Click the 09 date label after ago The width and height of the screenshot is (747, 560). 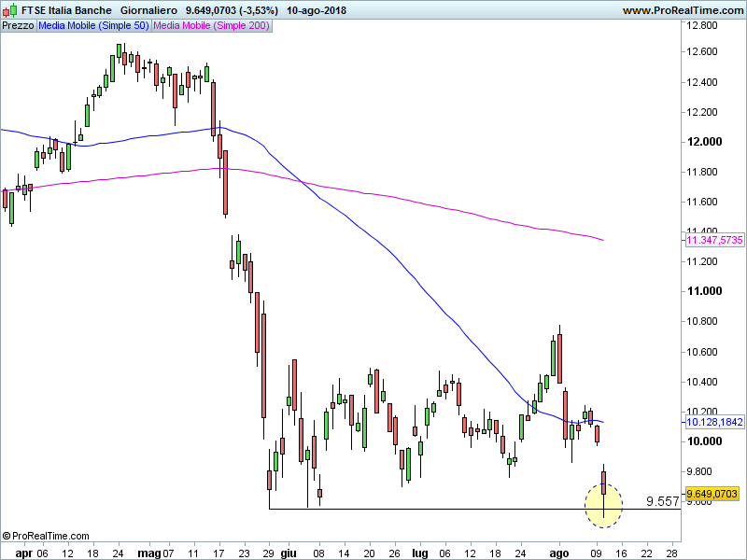[596, 553]
